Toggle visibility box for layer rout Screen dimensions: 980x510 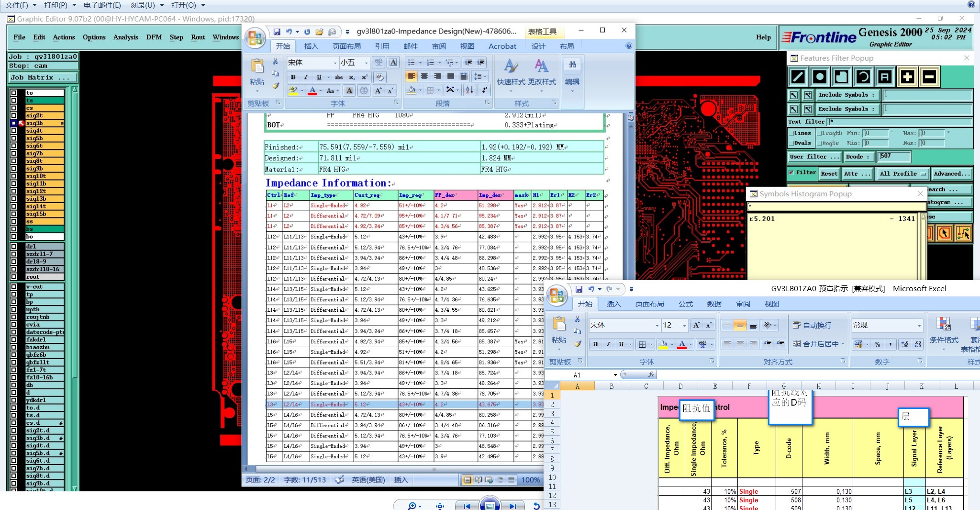point(13,277)
